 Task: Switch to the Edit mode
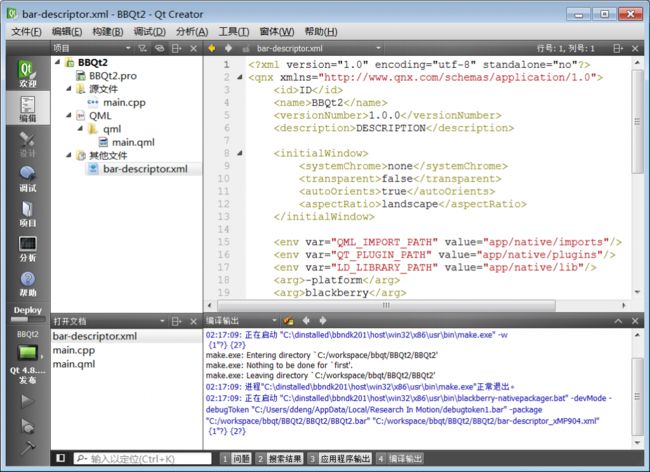(27, 109)
